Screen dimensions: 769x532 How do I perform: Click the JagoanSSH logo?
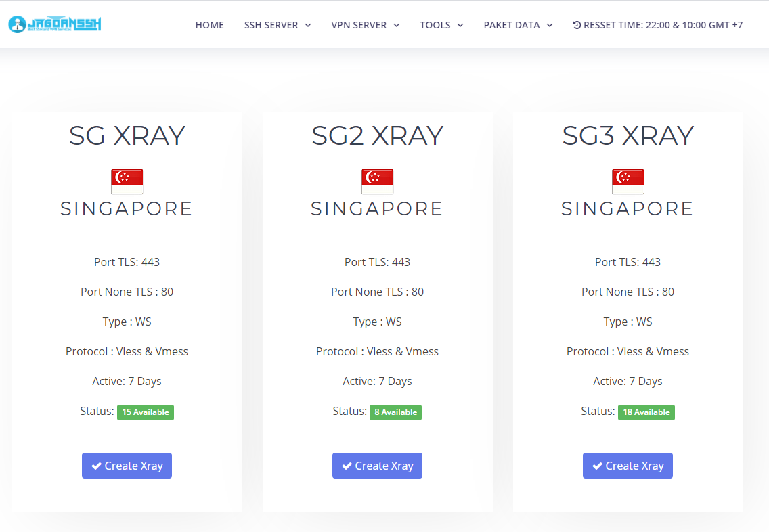pyautogui.click(x=54, y=24)
